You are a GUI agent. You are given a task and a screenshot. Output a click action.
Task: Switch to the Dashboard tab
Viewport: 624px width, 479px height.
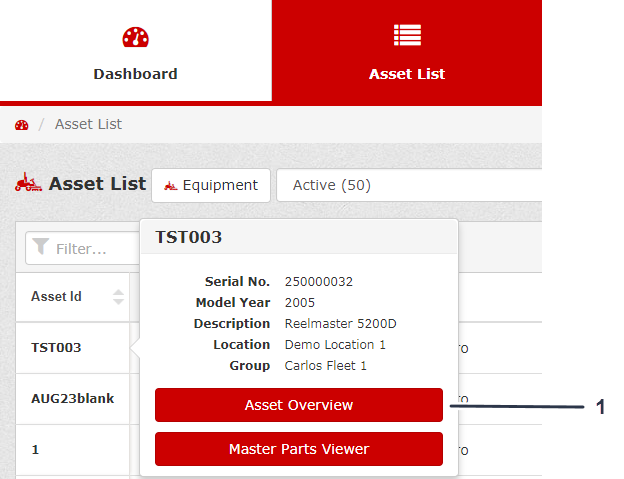tap(135, 74)
